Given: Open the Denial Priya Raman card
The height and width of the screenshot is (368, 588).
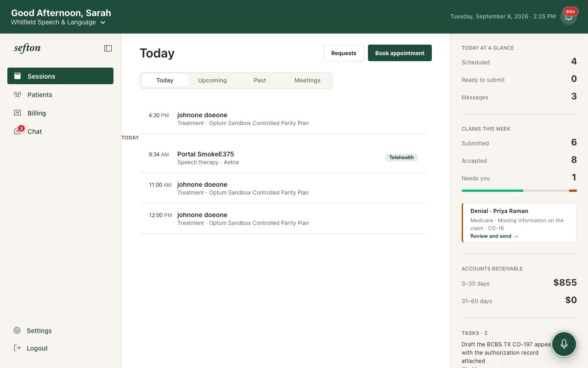Looking at the screenshot, I should (519, 223).
